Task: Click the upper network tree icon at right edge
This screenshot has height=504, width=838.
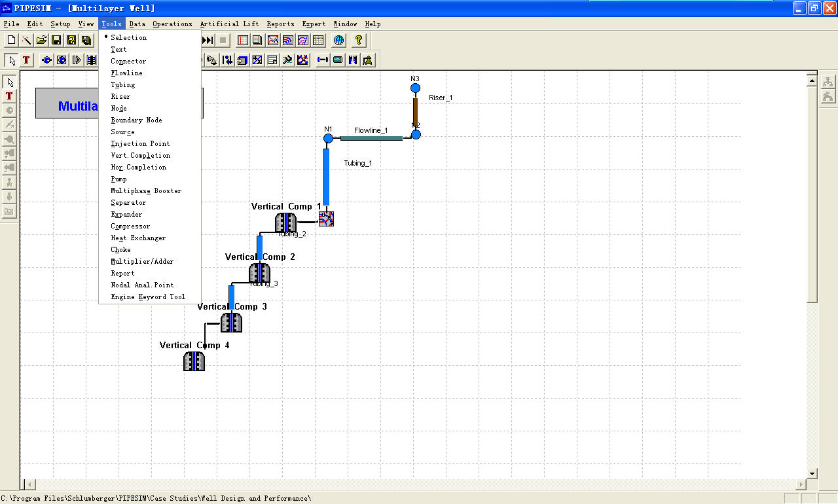Action: click(828, 82)
